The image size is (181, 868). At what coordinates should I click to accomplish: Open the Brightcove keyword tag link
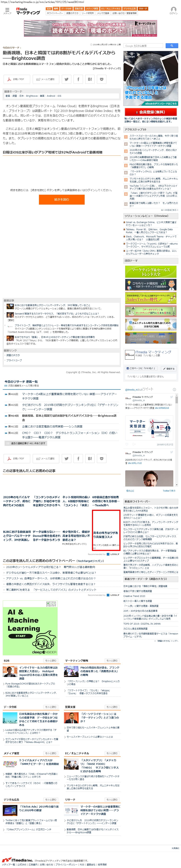pos(32,96)
